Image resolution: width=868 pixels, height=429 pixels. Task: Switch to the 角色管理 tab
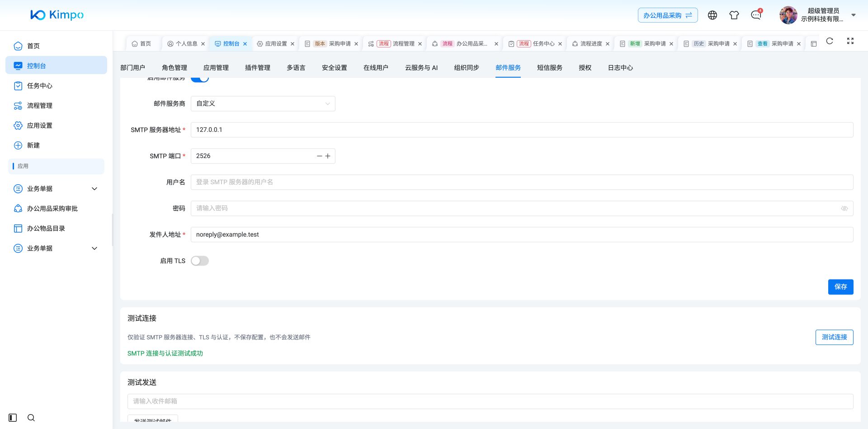(175, 68)
